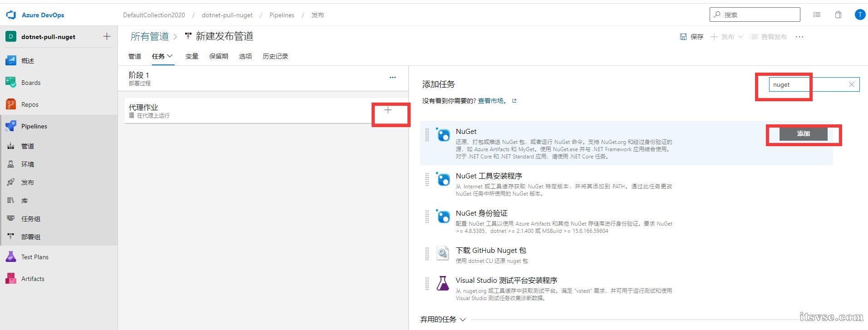Click the plus icon next to dotnet-pull-nuget

pos(107,36)
